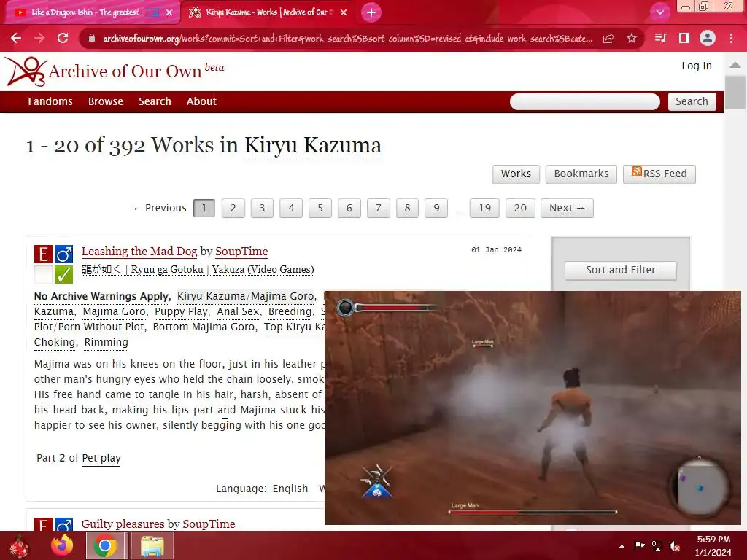Switch to the Like a Dragon Ishin tab
The width and height of the screenshot is (747, 560).
[x=86, y=12]
